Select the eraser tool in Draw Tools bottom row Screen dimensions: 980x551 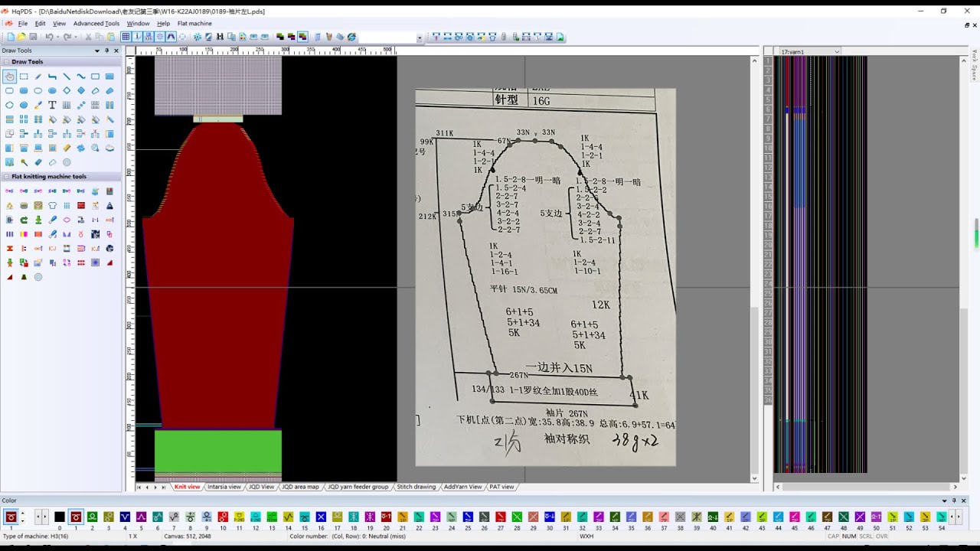pos(38,162)
